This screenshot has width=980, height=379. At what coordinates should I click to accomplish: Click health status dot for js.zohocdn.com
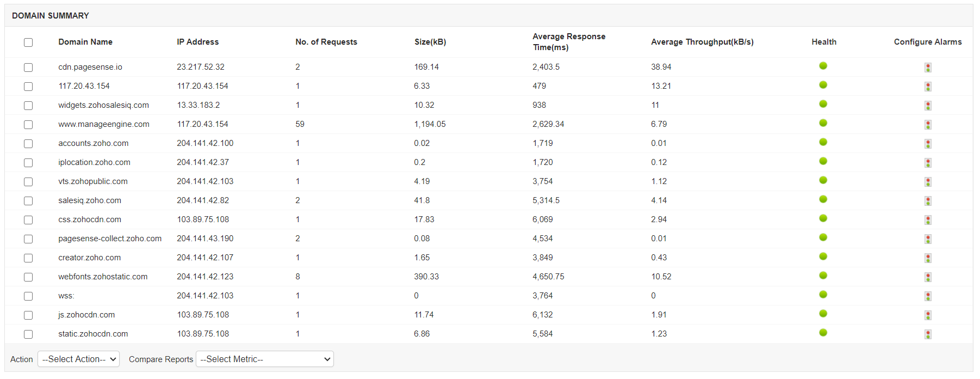823,314
